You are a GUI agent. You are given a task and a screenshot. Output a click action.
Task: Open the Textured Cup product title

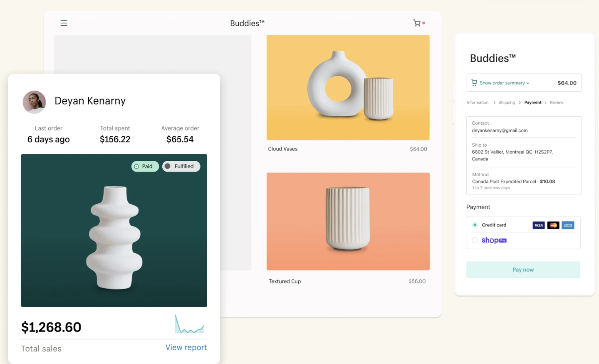pyautogui.click(x=285, y=281)
